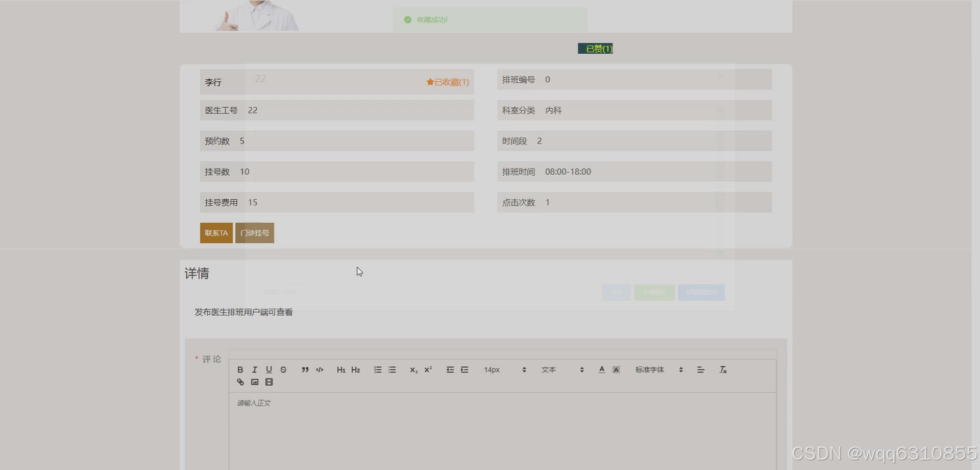980x470 pixels.
Task: Insert a video into the comment
Action: [269, 382]
